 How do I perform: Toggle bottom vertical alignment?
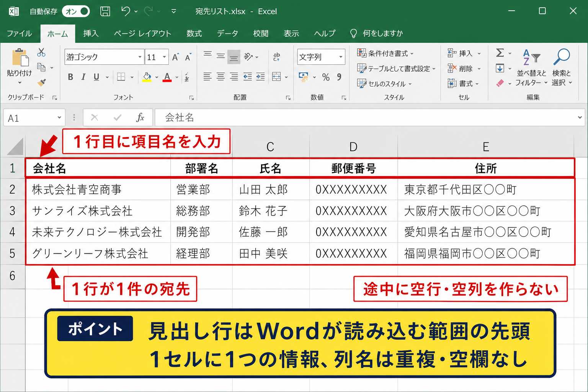[x=234, y=57]
